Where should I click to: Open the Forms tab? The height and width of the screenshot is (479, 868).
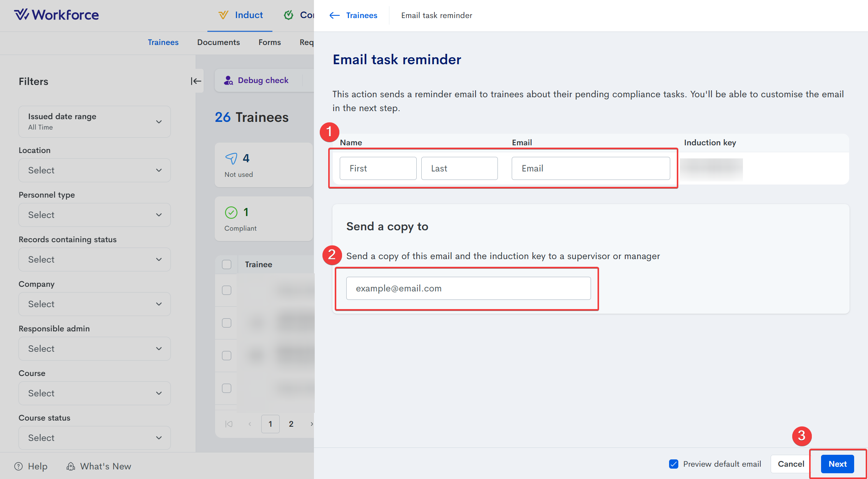269,42
